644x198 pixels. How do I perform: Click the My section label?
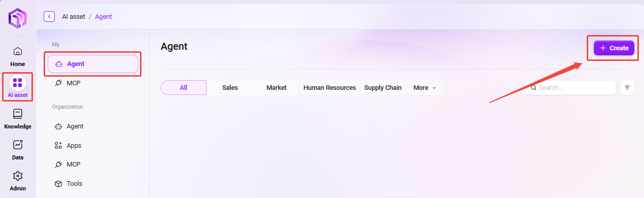(56, 45)
